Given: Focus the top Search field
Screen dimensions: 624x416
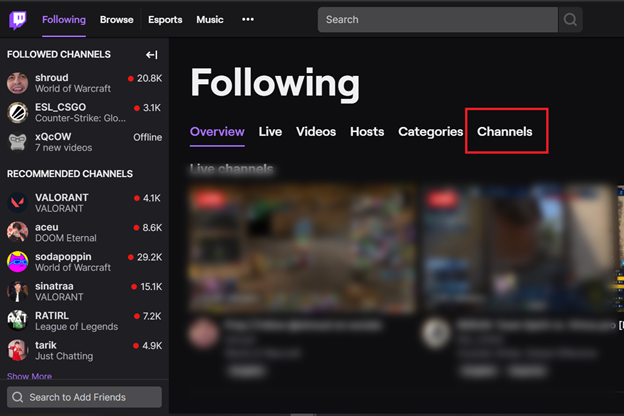Looking at the screenshot, I should pos(438,20).
